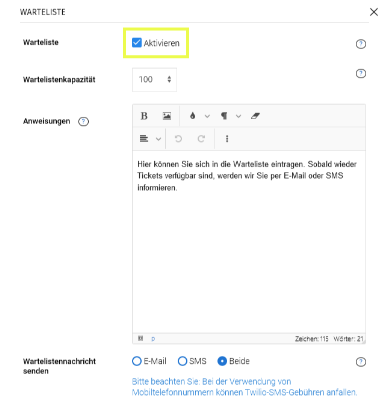
Task: Click the Twilio-SMS-Gebühren notice text
Action: tap(244, 387)
